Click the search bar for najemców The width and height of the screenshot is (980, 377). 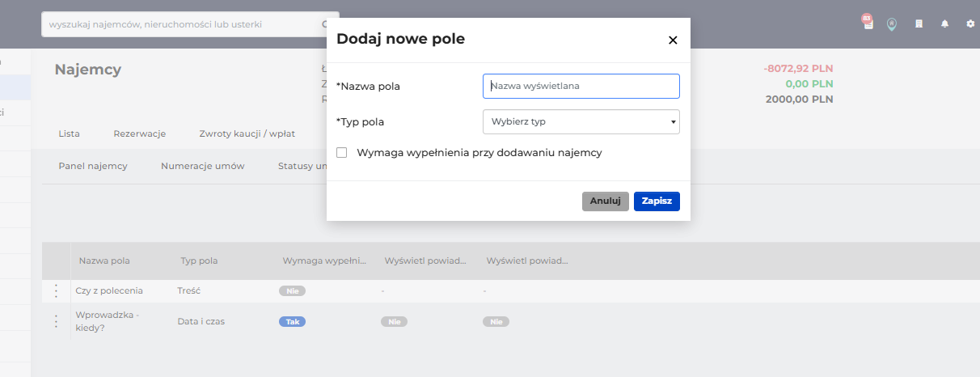[190, 24]
